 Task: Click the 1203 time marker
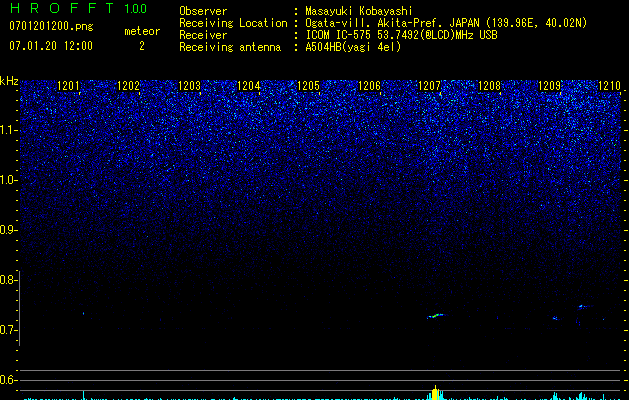tap(189, 86)
